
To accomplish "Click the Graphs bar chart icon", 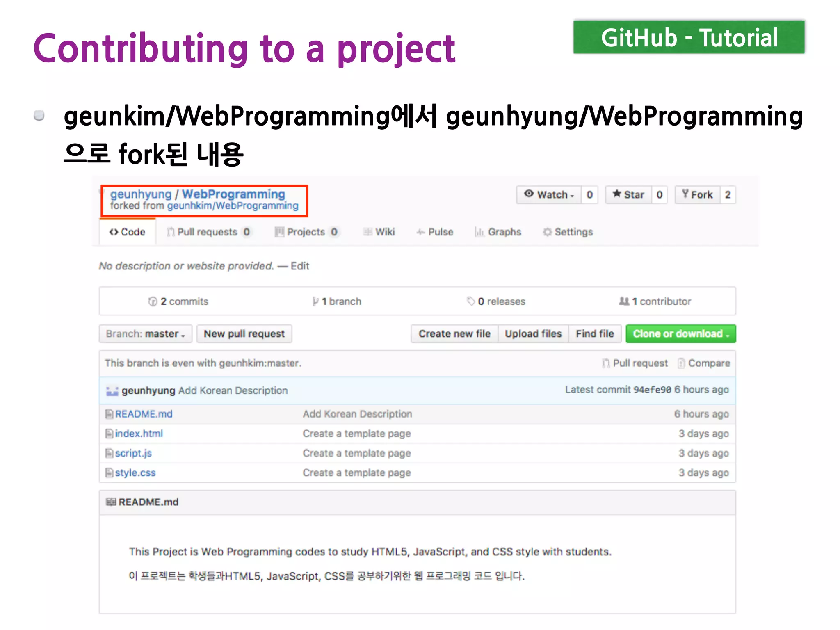I will (x=479, y=232).
